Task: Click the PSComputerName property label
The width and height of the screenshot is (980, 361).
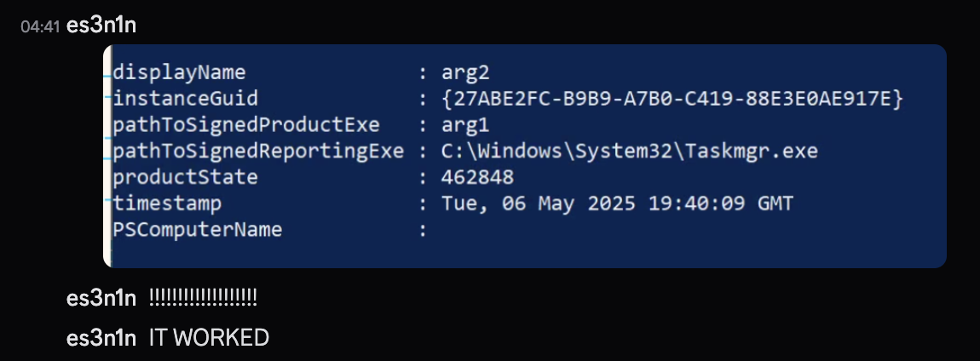Action: tap(198, 230)
